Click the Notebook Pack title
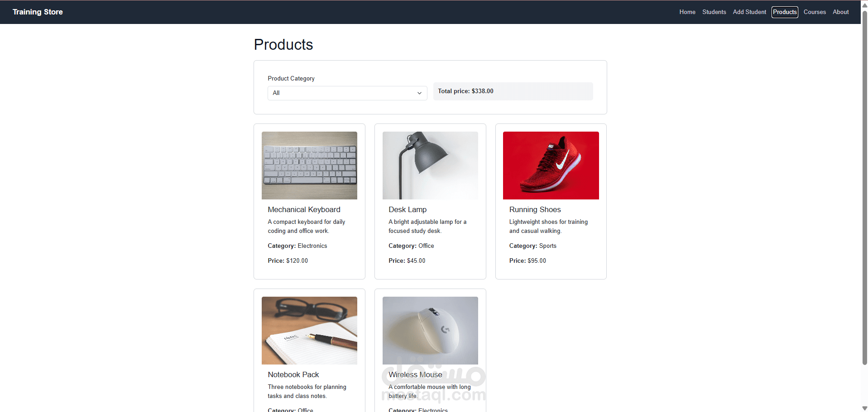Image resolution: width=868 pixels, height=412 pixels. (293, 374)
